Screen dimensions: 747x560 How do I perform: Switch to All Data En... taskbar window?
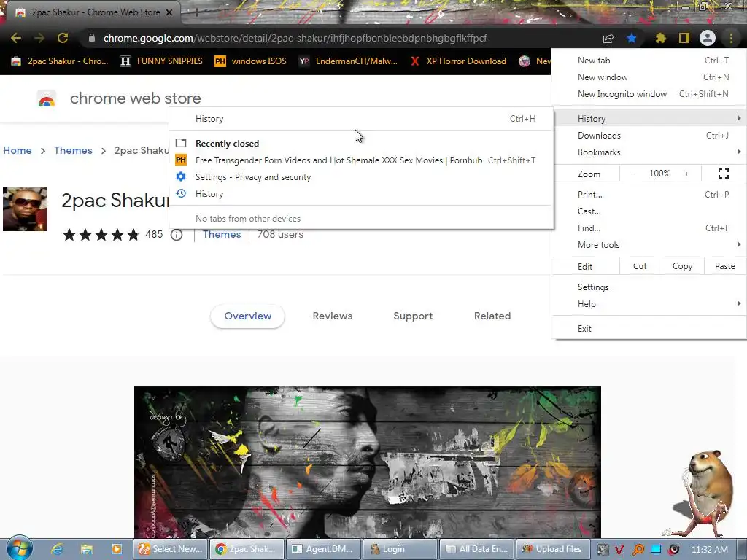(x=477, y=549)
